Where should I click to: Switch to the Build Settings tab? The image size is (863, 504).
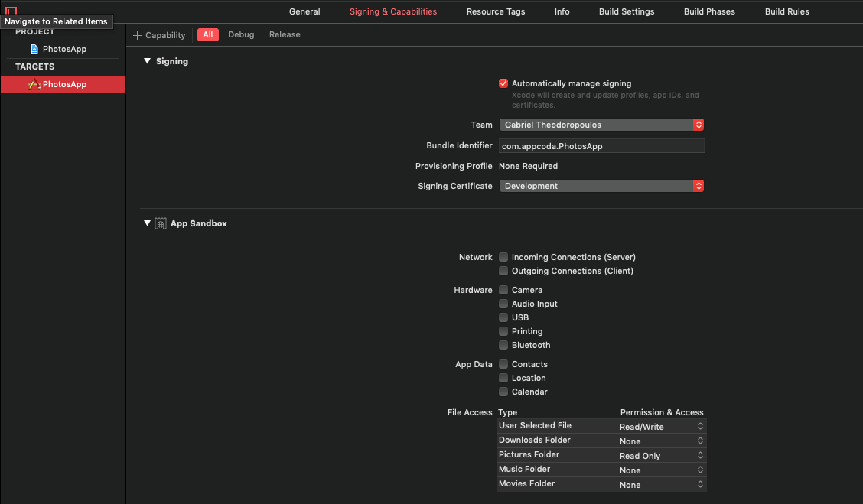(627, 11)
